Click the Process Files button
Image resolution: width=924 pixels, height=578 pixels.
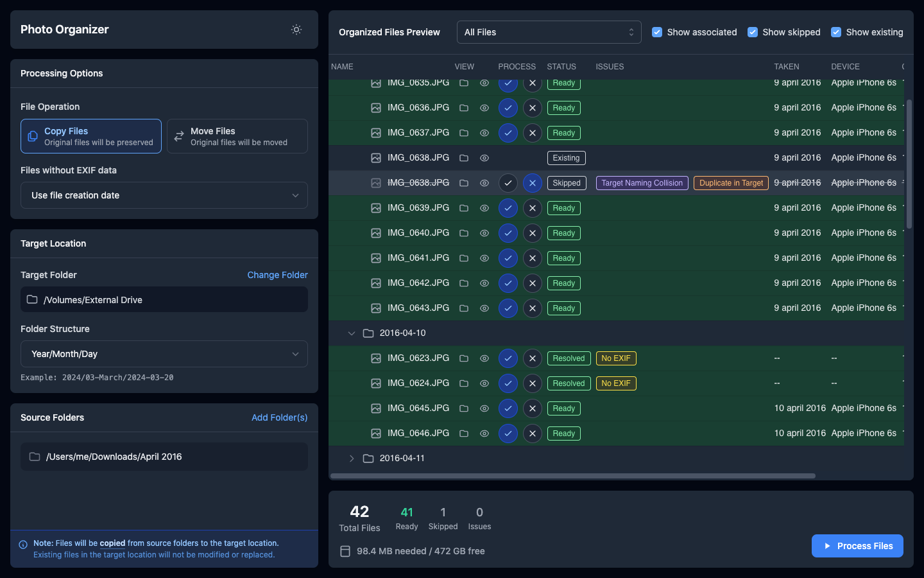(857, 546)
